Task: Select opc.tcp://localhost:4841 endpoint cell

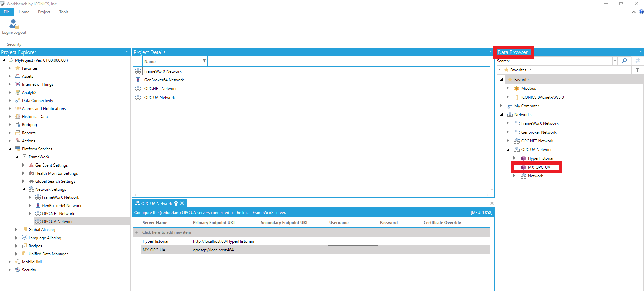Action: point(225,250)
